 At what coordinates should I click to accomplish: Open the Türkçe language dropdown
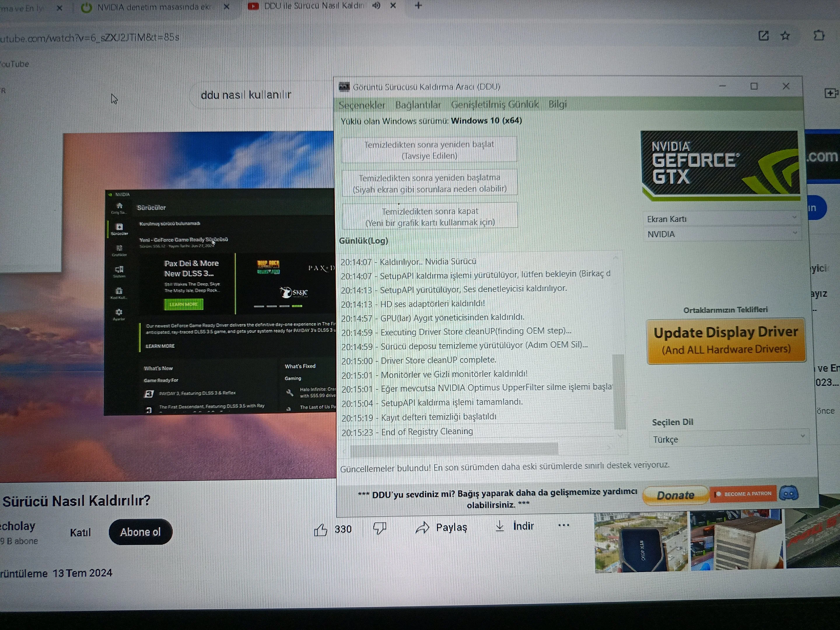pyautogui.click(x=729, y=439)
